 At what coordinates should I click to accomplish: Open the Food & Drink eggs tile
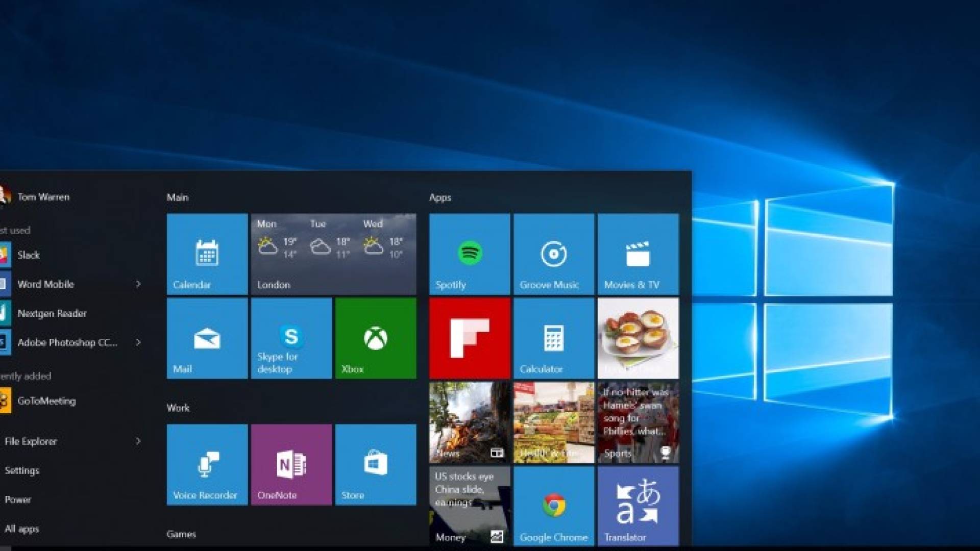[x=639, y=338]
